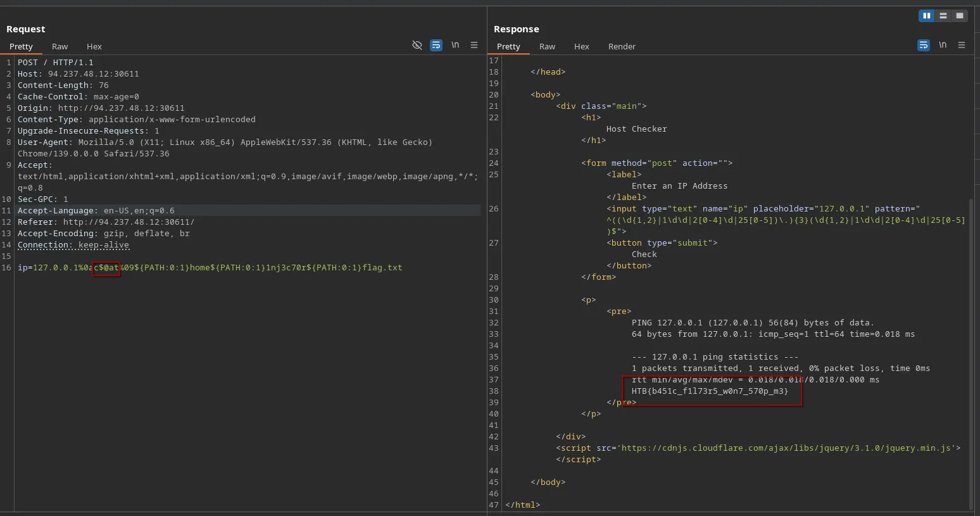Click the div class="main" tag line
Screen dimensions: 980x516
pos(601,106)
